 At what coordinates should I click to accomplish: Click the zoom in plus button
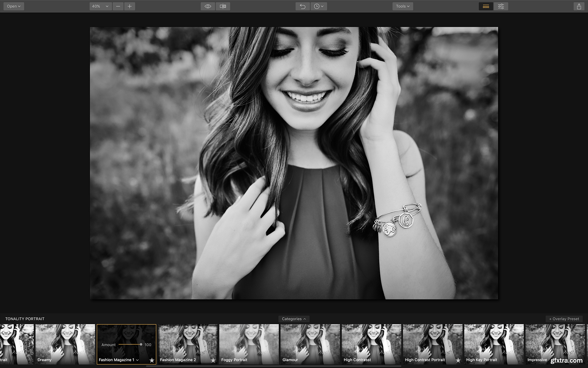[x=129, y=6]
